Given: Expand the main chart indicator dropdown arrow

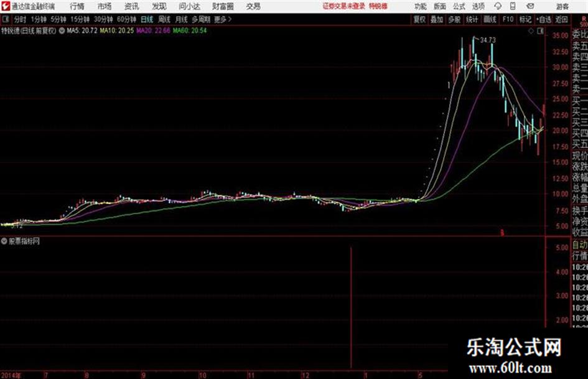Looking at the screenshot, I should tap(62, 30).
